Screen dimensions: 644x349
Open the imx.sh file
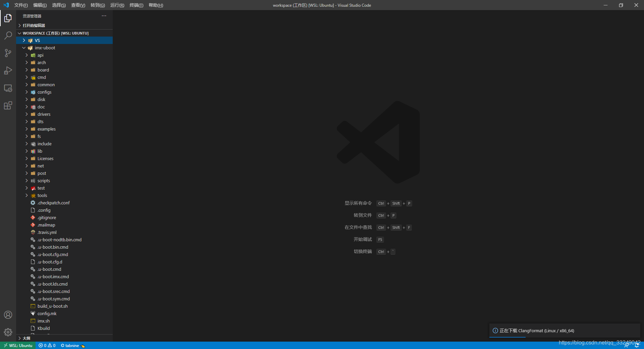click(64, 321)
